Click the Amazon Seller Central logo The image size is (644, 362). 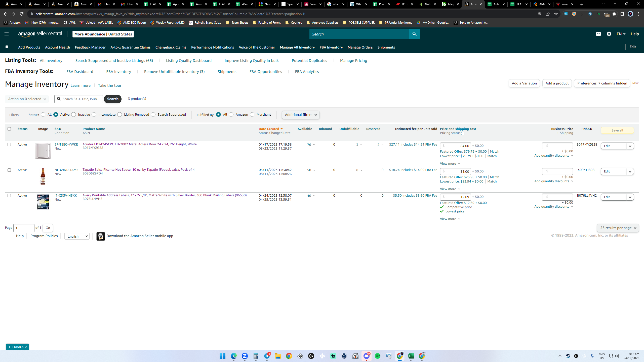40,34
